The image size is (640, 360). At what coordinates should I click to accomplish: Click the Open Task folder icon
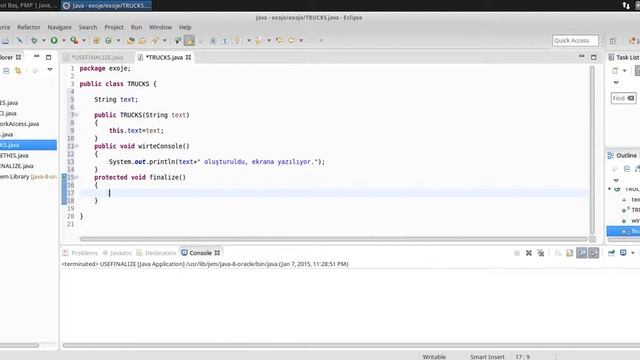(142, 40)
